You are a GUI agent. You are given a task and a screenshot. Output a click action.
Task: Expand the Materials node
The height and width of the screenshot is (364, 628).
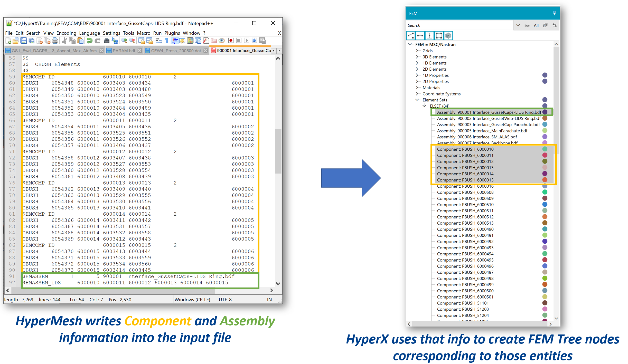click(417, 88)
